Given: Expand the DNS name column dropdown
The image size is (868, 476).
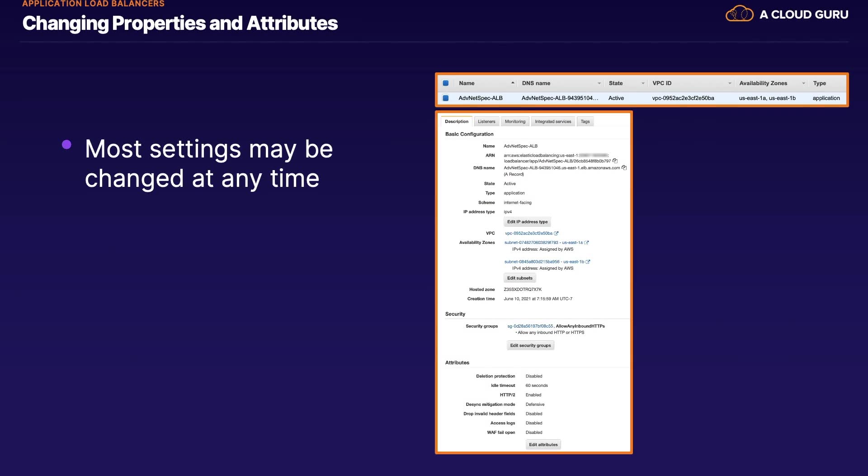Looking at the screenshot, I should [x=599, y=83].
